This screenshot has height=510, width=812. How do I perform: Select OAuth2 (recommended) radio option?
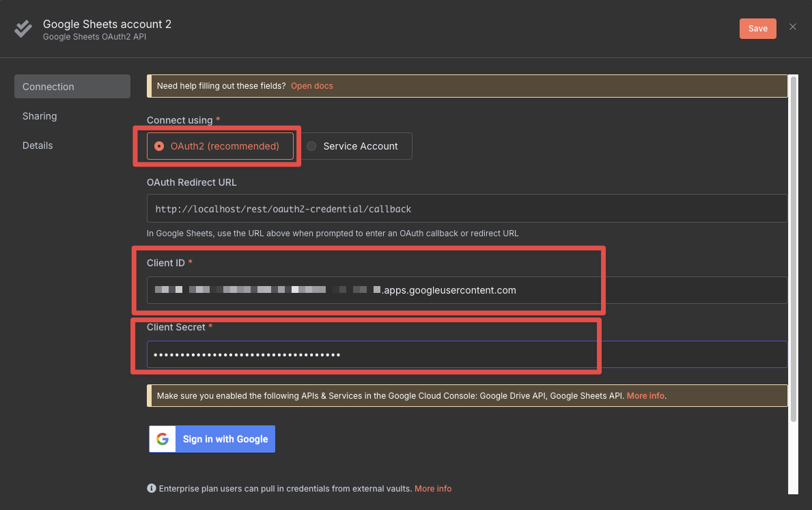click(x=220, y=146)
